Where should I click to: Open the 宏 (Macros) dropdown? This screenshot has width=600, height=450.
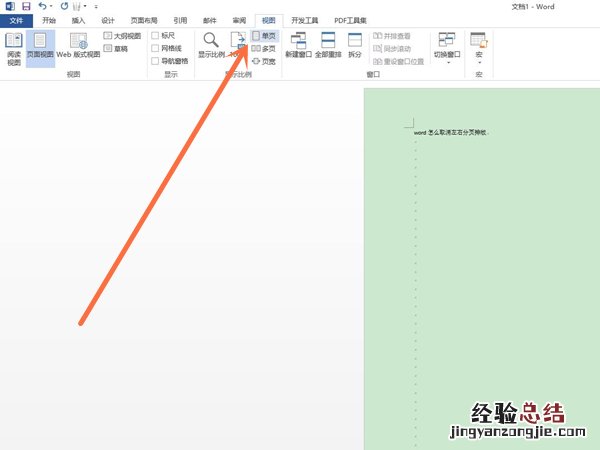click(x=479, y=48)
